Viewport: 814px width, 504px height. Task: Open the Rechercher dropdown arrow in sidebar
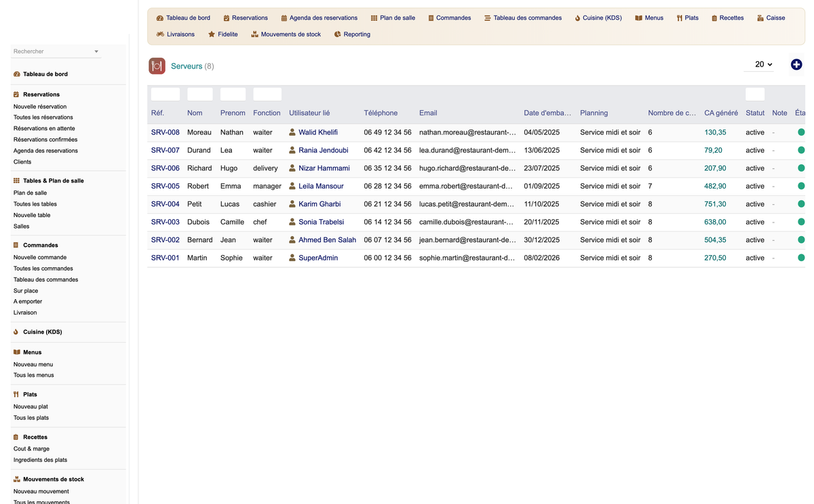click(x=96, y=52)
